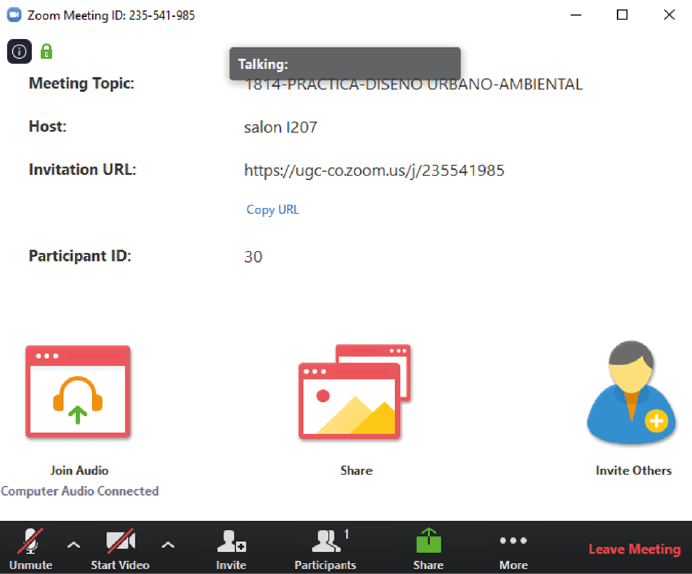Unmute the microphone
This screenshot has width=692, height=574.
30,548
